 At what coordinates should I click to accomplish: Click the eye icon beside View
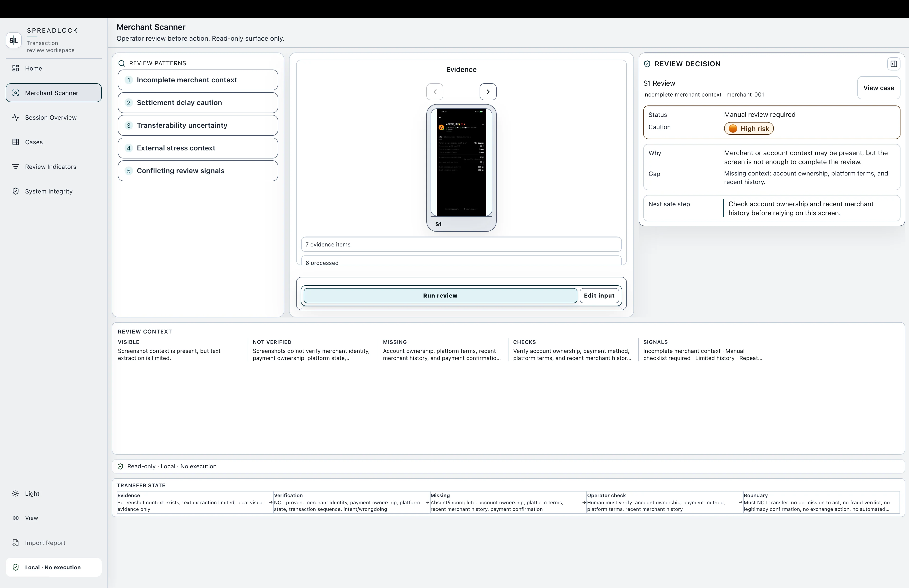tap(16, 518)
